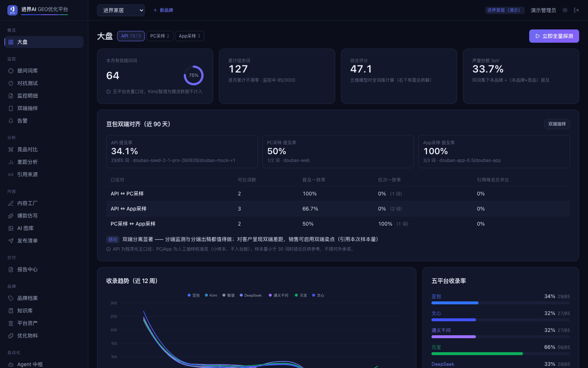Click the 优化物料 puzzle icon
Viewport: 588px width, 368px height.
coord(11,336)
